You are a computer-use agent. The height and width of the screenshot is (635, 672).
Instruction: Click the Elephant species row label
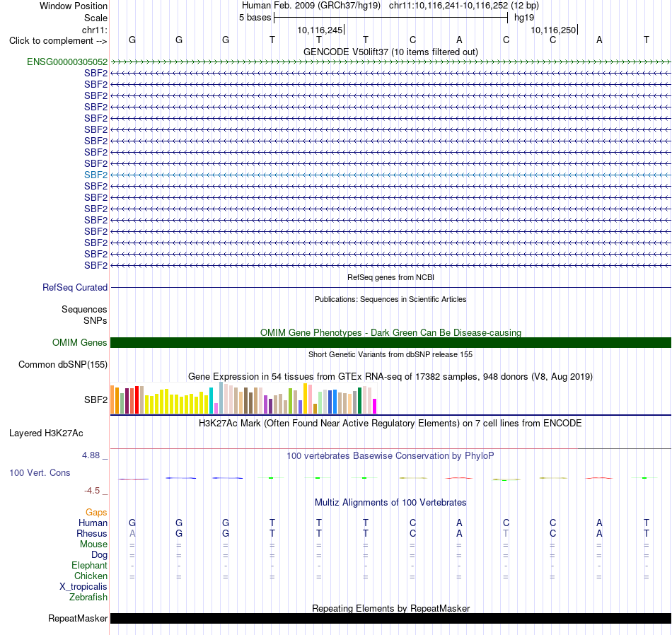pos(90,565)
